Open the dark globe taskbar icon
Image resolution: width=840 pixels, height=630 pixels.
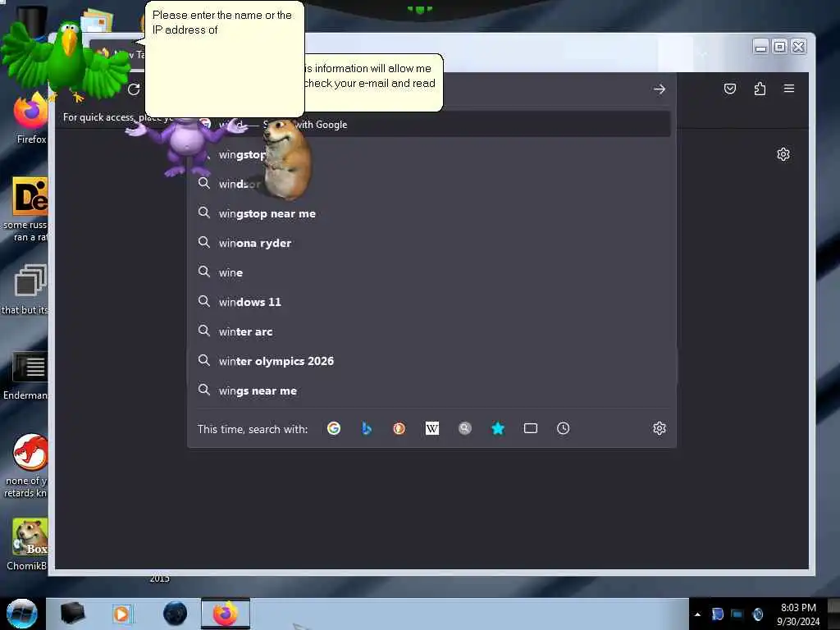(176, 614)
